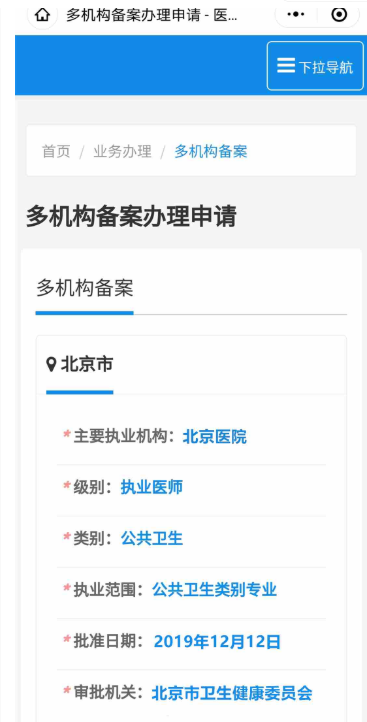This screenshot has width=367, height=722.
Task: Switch to the 多机构备案 tab
Action: point(85,289)
